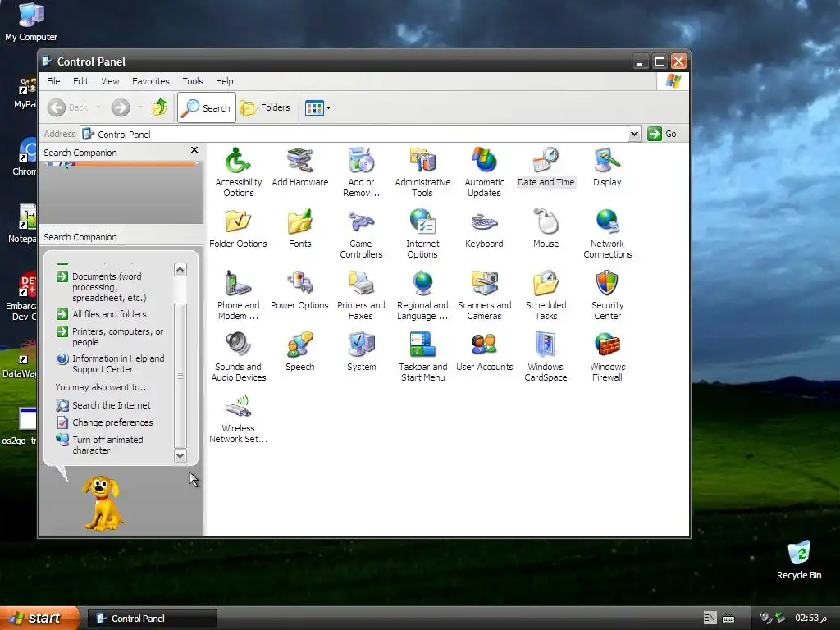840x630 pixels.
Task: Click Change preferences link
Action: [105, 422]
